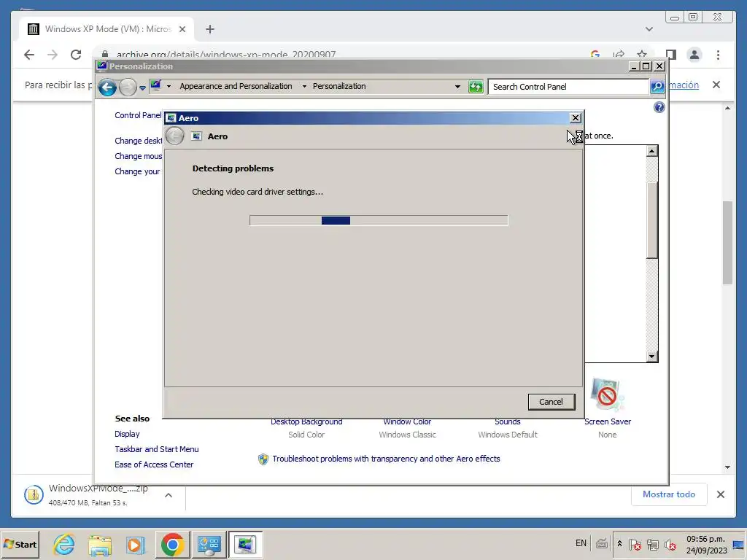
Task: Open Taskbar and Start Menu link
Action: point(157,449)
